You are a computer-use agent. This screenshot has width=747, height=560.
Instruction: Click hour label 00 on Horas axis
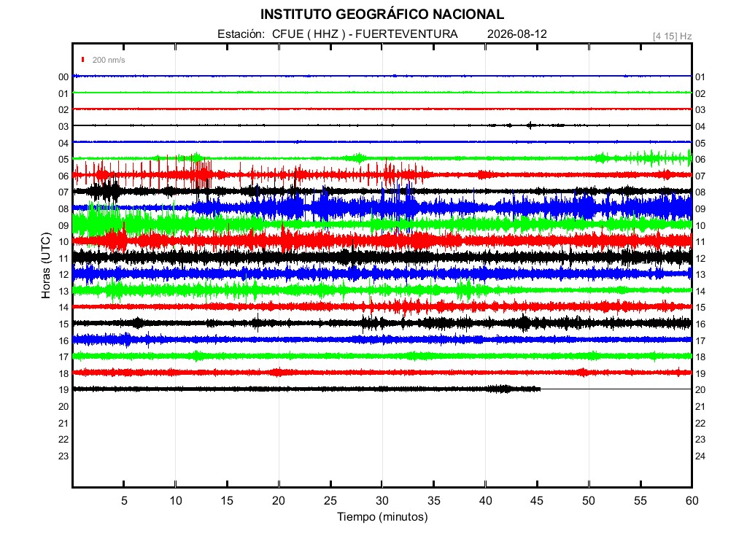click(x=63, y=77)
